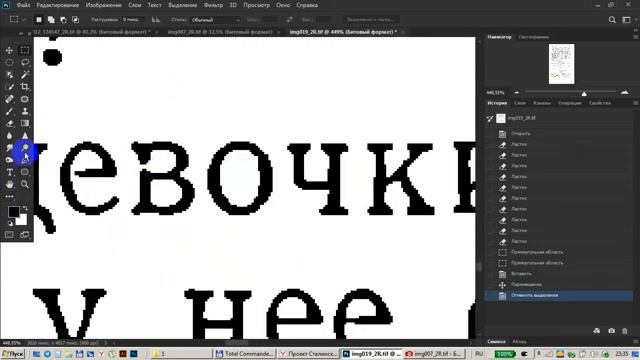Zoom out with Navigator small mountains icon
This screenshot has height=360, width=640.
[x=516, y=93]
